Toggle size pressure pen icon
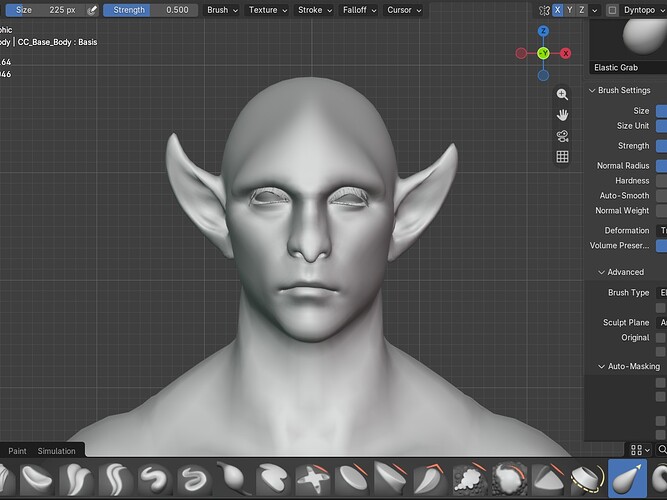Viewport: 667px width, 500px height. click(92, 10)
